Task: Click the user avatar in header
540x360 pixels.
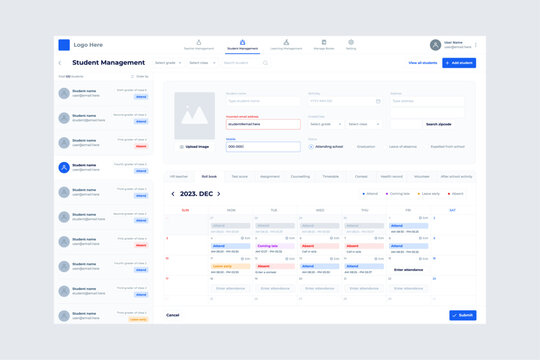Action: click(x=435, y=45)
